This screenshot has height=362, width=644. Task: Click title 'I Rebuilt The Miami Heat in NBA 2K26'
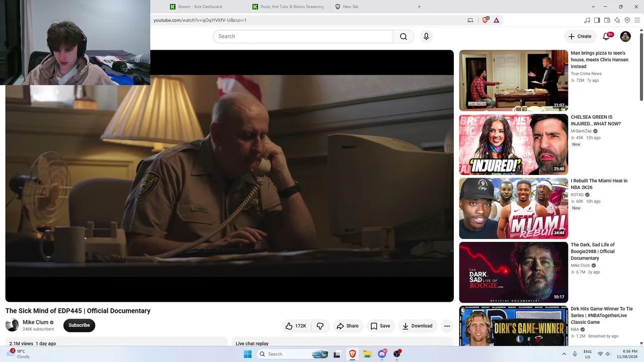coord(599,184)
